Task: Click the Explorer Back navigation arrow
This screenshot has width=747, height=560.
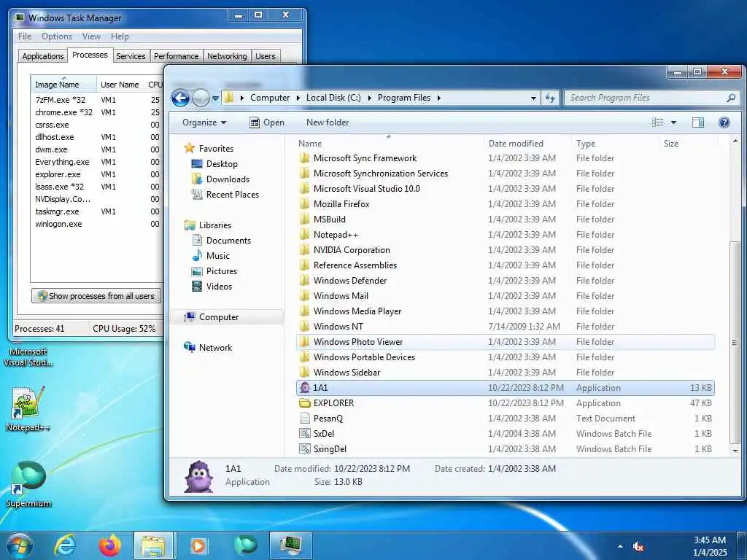Action: 180,98
